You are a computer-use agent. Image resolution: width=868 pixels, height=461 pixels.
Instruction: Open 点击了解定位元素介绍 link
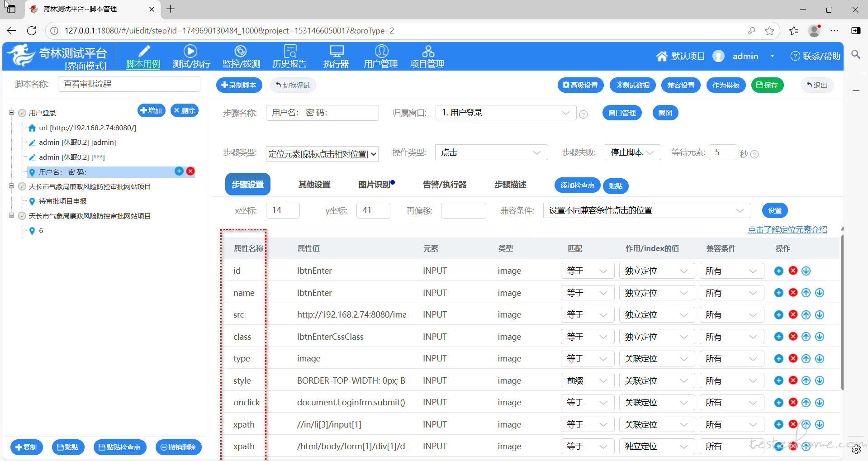[x=787, y=229]
